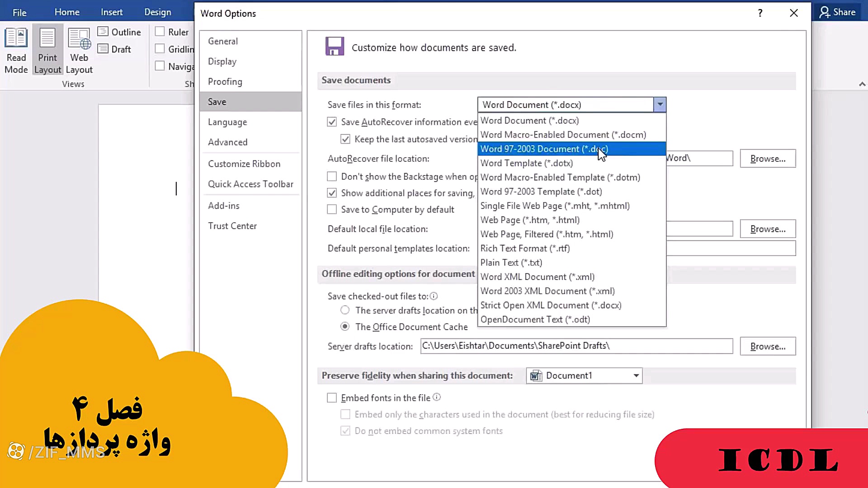This screenshot has height=488, width=868.
Task: Go to Proofing options category
Action: (250, 82)
